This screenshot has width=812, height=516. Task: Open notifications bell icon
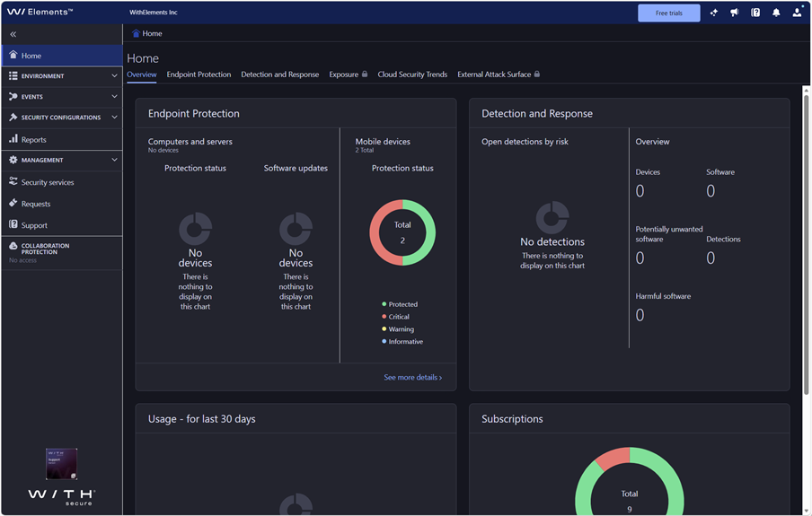(776, 13)
